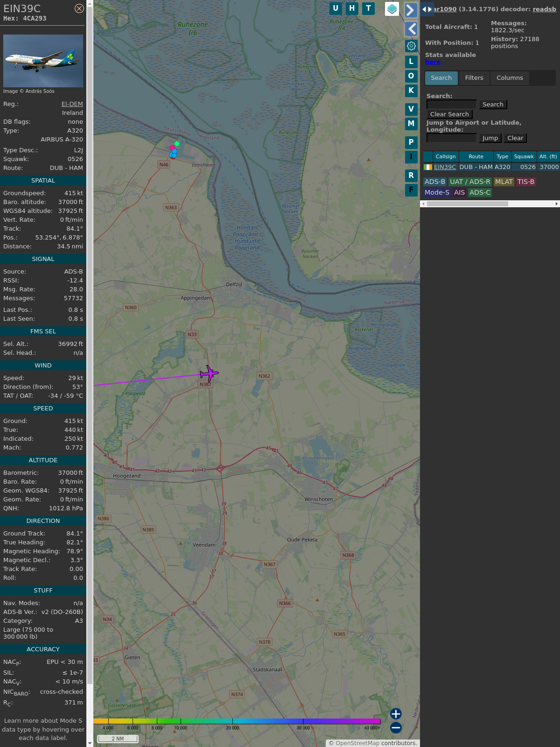Select the purple aircraft icon on map

click(x=209, y=373)
